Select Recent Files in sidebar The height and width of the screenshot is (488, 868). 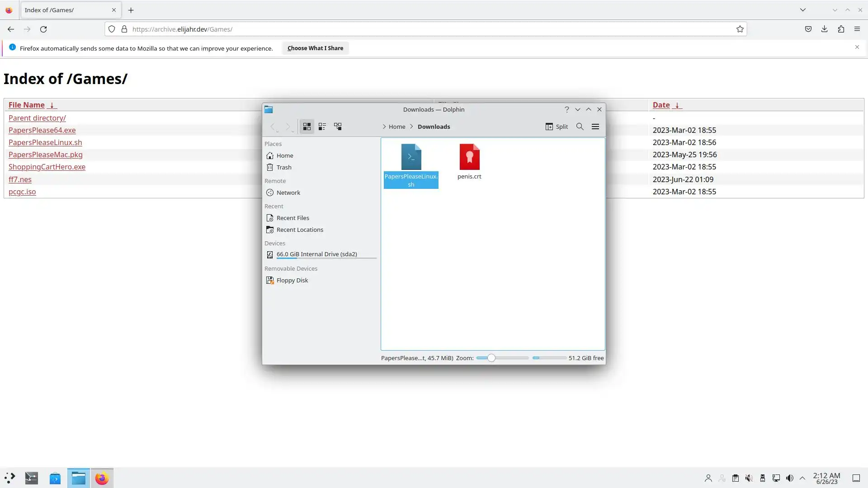tap(293, 218)
